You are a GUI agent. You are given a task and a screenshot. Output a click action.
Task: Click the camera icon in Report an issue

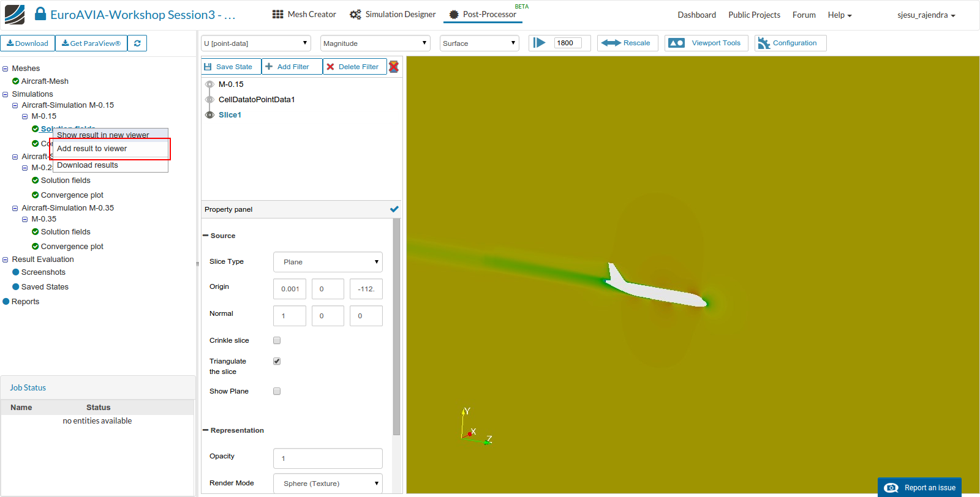pos(891,488)
